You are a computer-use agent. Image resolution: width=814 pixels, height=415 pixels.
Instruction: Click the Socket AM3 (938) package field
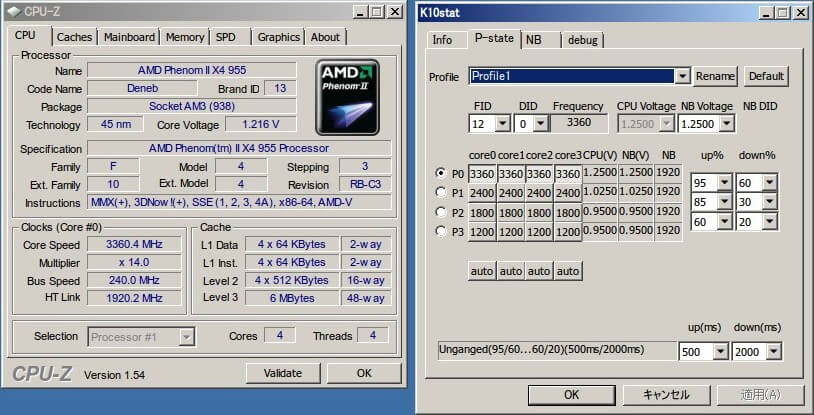[192, 106]
